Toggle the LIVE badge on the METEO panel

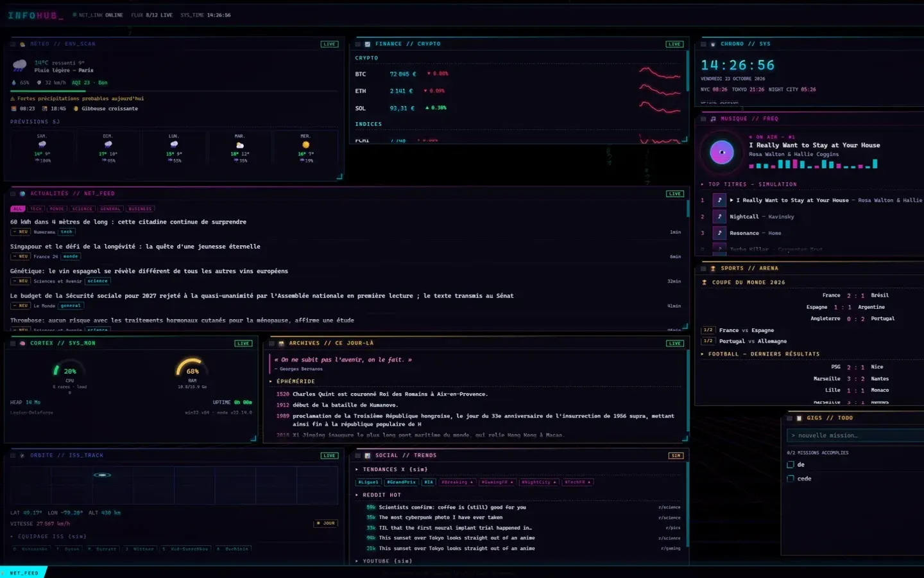coord(329,44)
